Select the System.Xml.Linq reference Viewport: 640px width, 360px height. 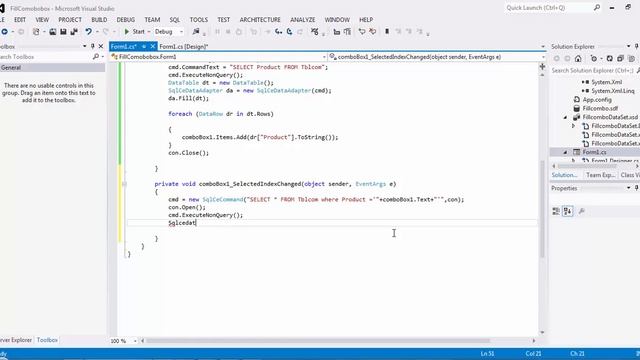pos(613,91)
